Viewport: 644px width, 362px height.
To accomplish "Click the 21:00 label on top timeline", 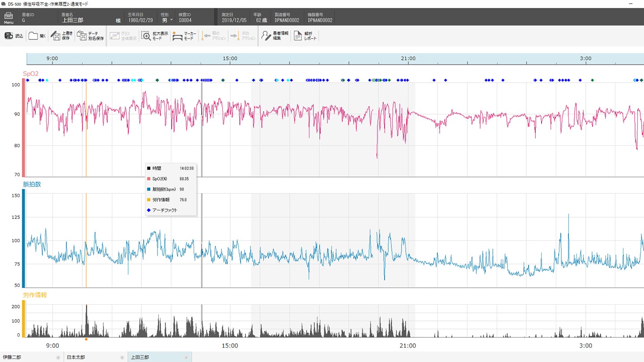I will pyautogui.click(x=408, y=59).
